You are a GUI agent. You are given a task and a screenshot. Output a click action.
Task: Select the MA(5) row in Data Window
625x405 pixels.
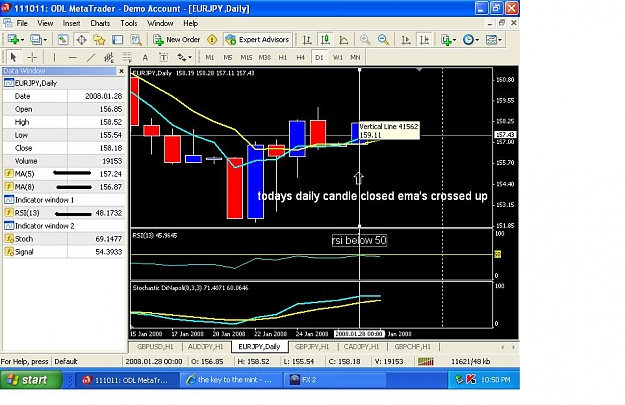click(x=64, y=174)
